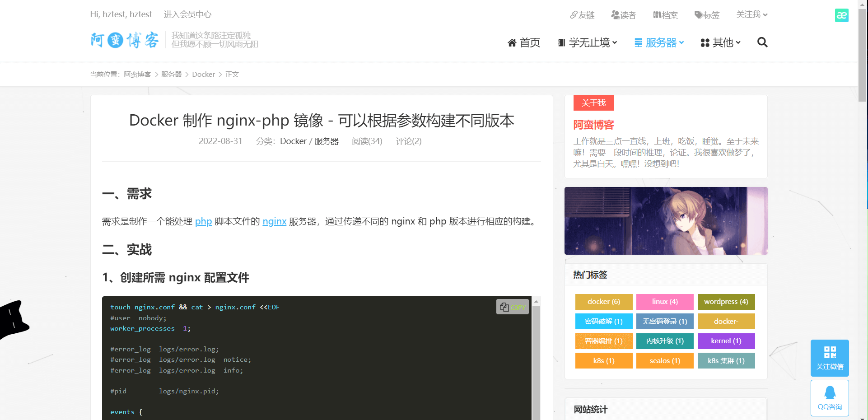Open the 读者 readers page
The image size is (868, 420).
[624, 14]
